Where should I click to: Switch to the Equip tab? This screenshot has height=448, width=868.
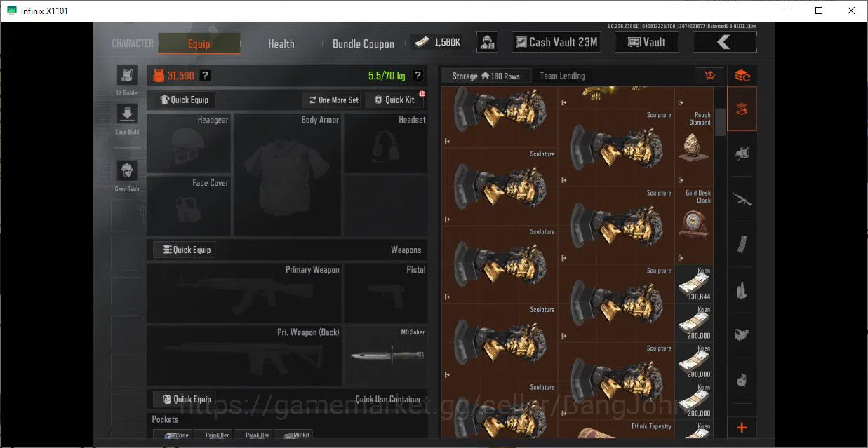[199, 43]
